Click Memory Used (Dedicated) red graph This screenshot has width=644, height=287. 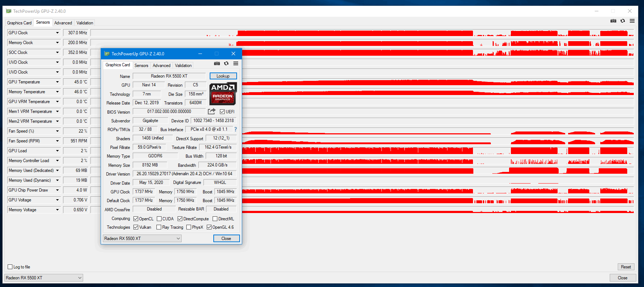[x=362, y=170]
